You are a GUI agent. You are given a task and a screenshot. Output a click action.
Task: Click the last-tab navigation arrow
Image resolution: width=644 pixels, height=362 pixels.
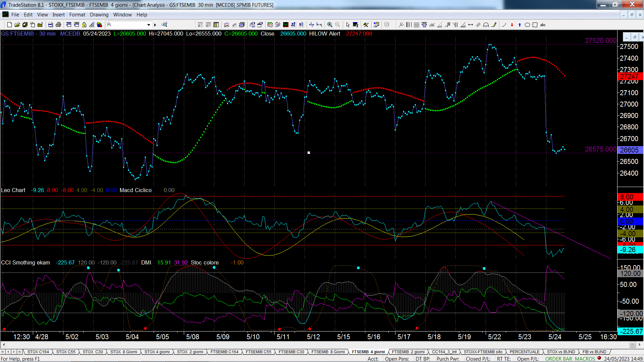click(20, 352)
